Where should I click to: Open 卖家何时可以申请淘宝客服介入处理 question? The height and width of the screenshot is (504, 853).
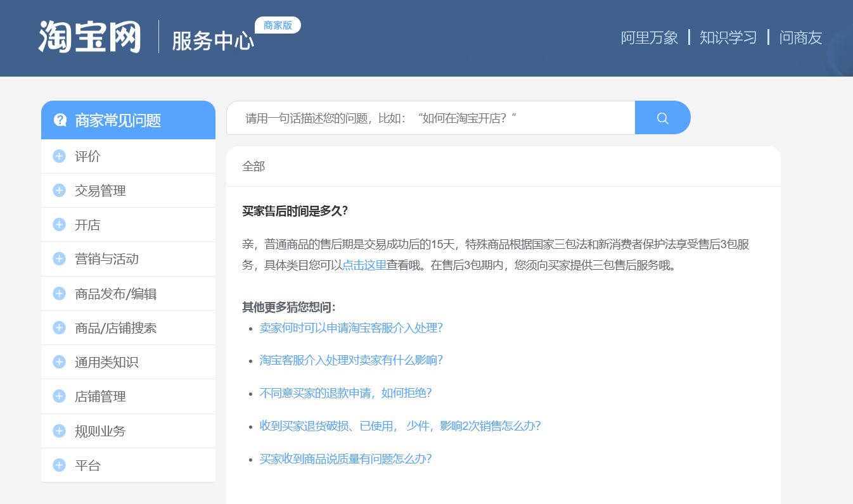click(x=351, y=328)
